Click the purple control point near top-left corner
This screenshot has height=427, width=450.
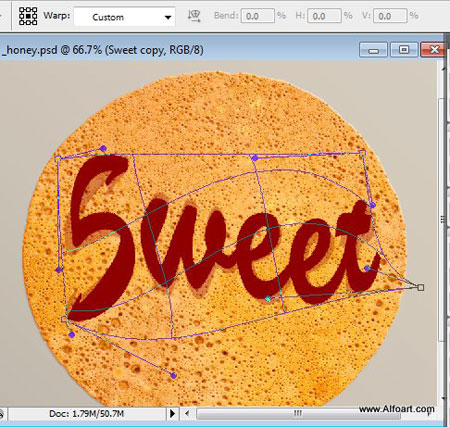(103, 148)
